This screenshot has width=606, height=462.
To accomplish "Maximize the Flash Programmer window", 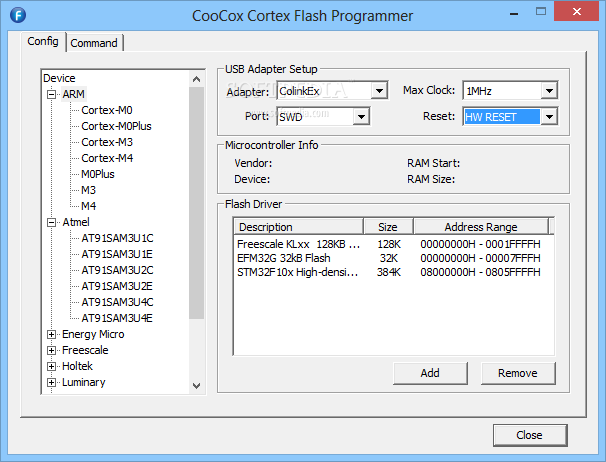I will [541, 12].
